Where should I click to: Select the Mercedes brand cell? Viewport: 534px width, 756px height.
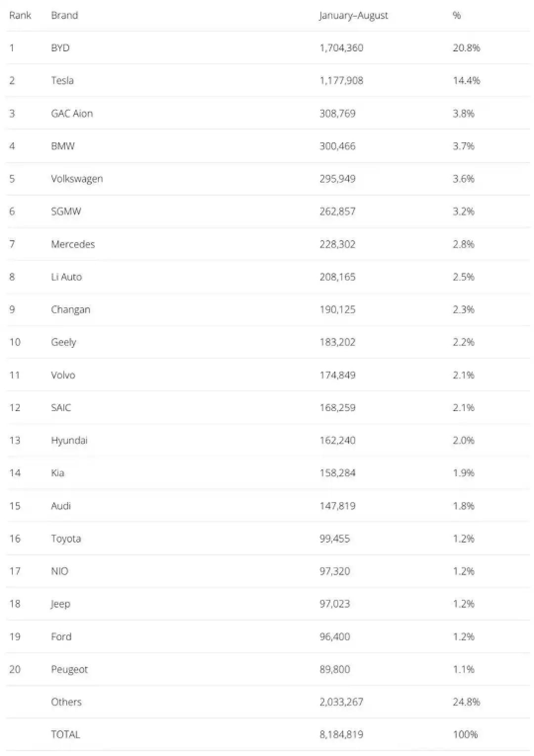click(x=73, y=244)
